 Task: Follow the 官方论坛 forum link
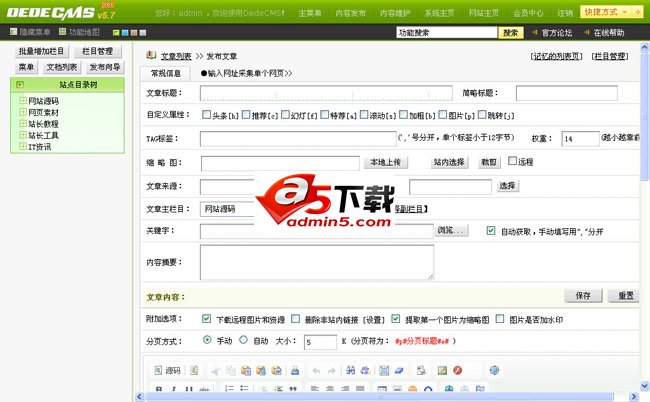click(557, 33)
